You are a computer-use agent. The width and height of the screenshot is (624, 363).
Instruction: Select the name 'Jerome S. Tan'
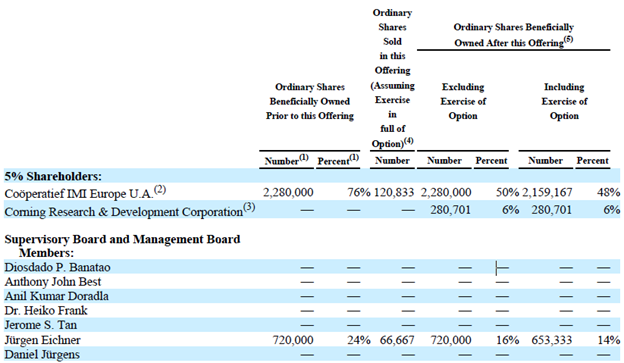pos(41,325)
